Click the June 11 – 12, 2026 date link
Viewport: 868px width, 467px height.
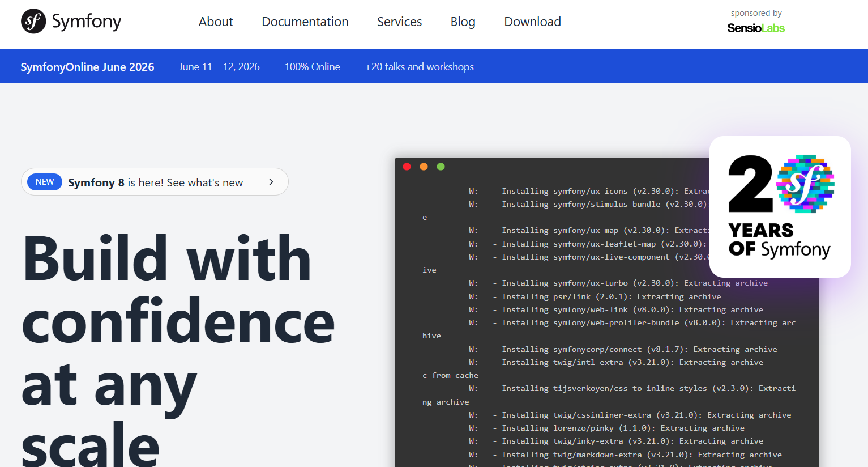coord(219,66)
